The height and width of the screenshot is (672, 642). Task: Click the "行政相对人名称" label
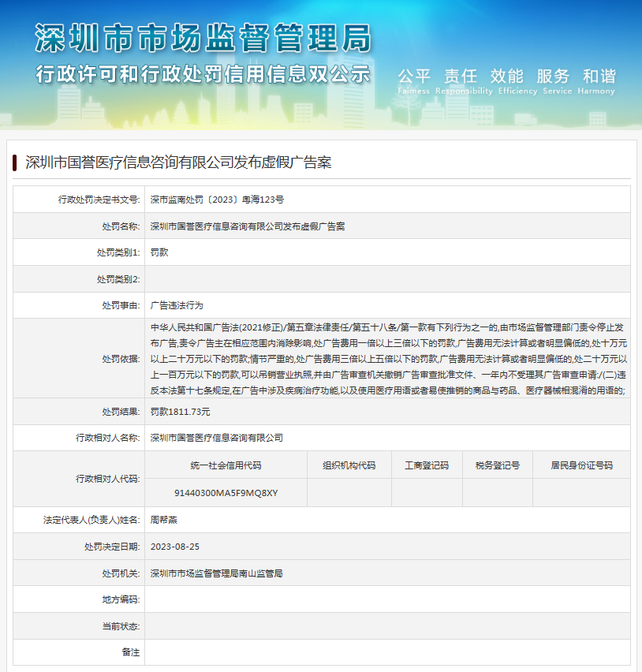click(x=108, y=438)
